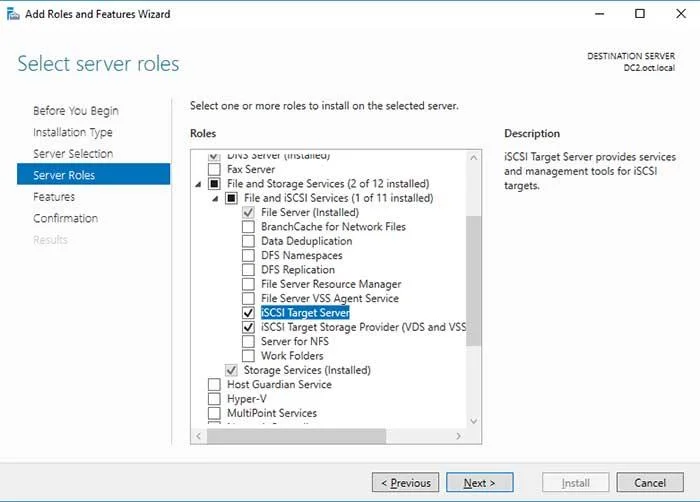
Task: Click the vertical scrollbar thumb
Action: coord(474,280)
